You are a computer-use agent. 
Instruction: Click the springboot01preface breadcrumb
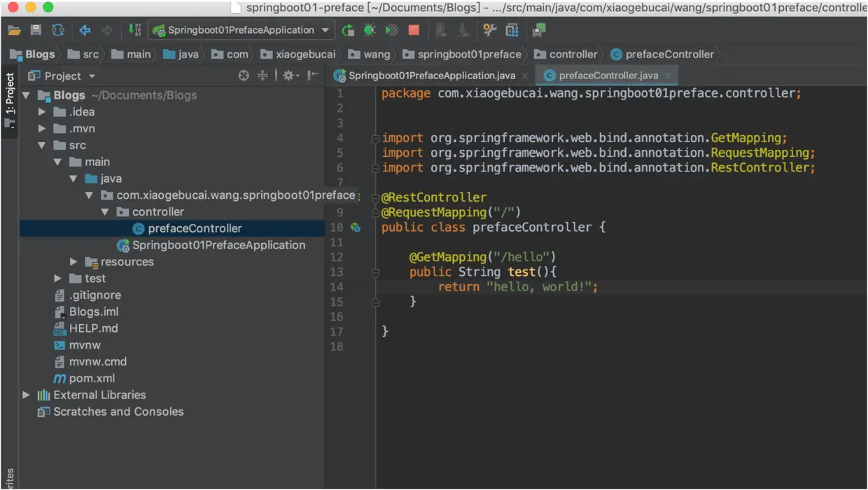pos(462,55)
